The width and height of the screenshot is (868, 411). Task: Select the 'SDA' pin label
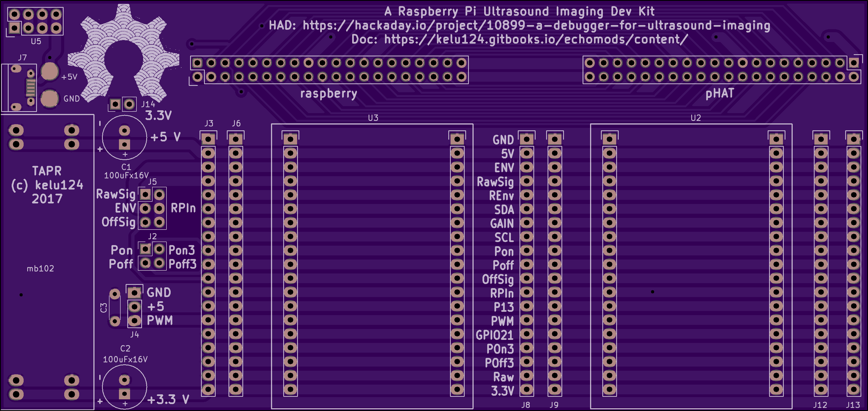pos(504,210)
